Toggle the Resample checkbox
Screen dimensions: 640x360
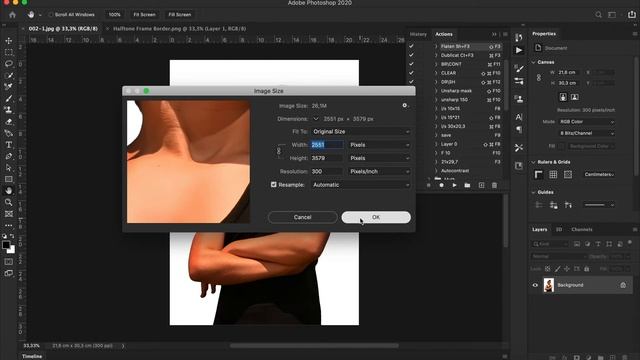pyautogui.click(x=273, y=184)
